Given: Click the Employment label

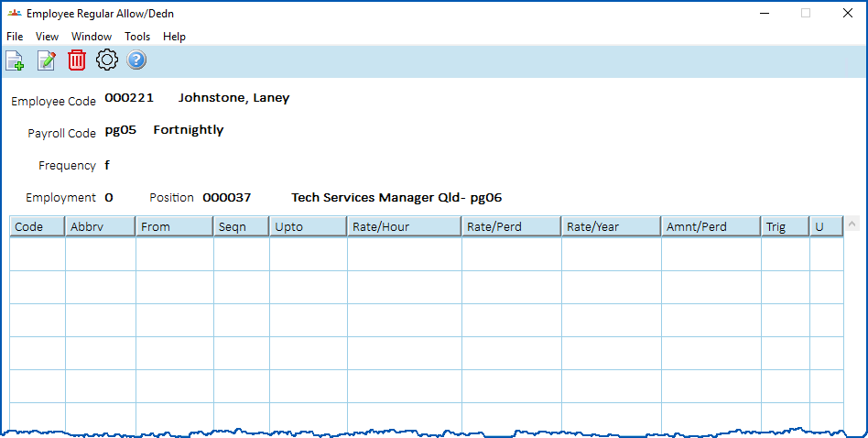Looking at the screenshot, I should pos(61,198).
